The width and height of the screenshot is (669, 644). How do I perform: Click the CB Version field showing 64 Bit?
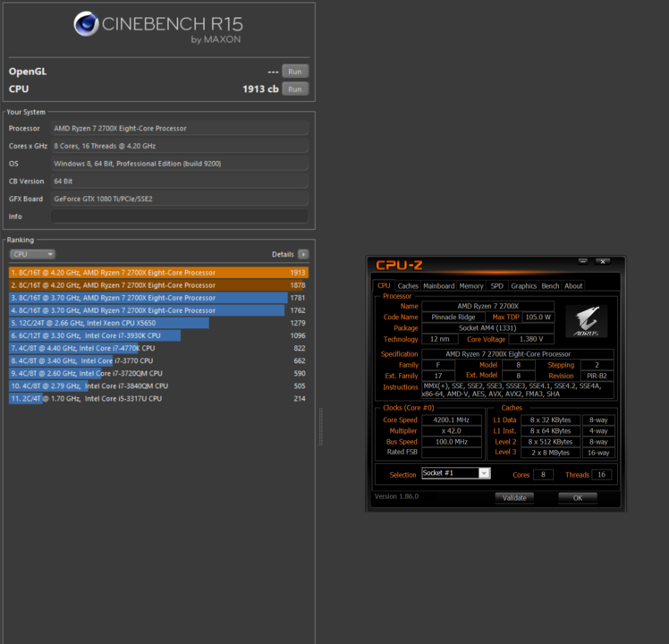(180, 182)
